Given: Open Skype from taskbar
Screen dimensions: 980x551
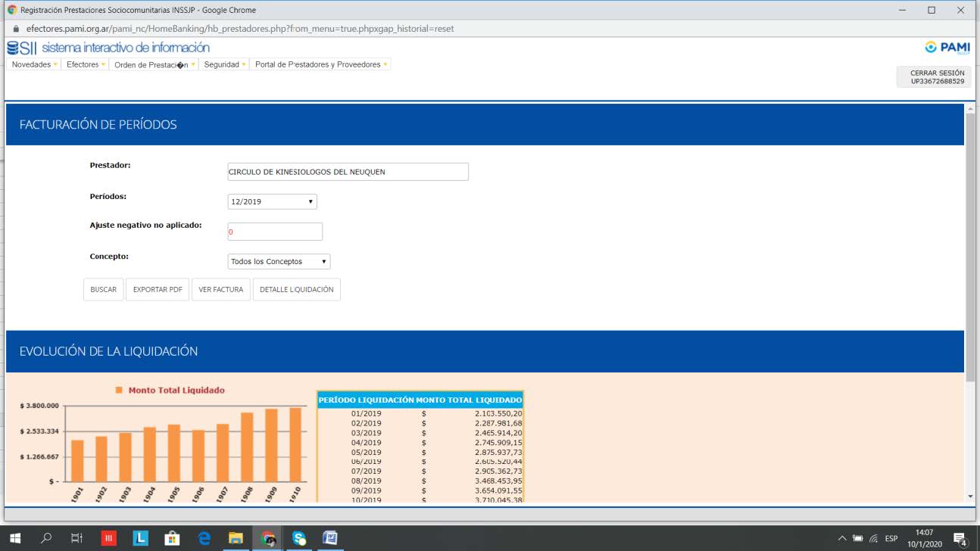Looking at the screenshot, I should [x=299, y=538].
